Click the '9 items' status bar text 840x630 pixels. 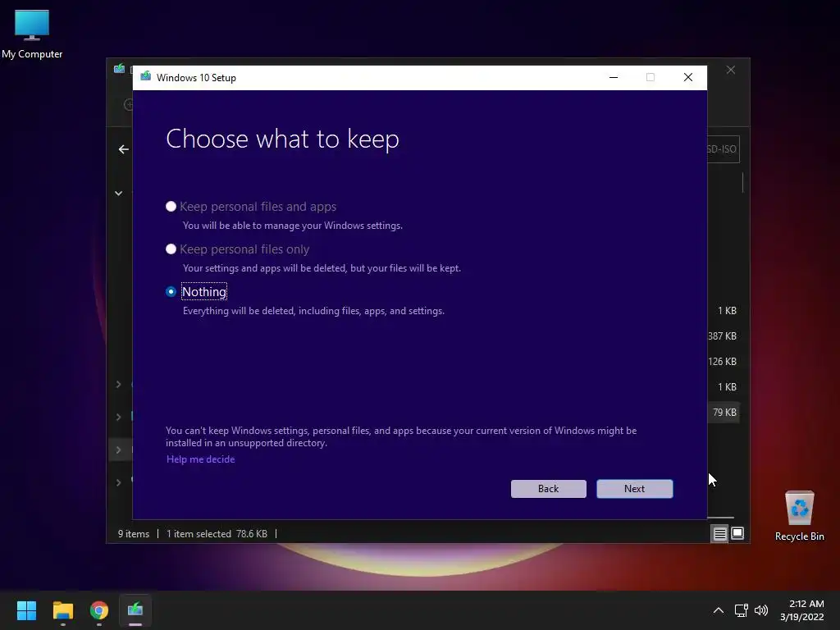click(x=134, y=534)
